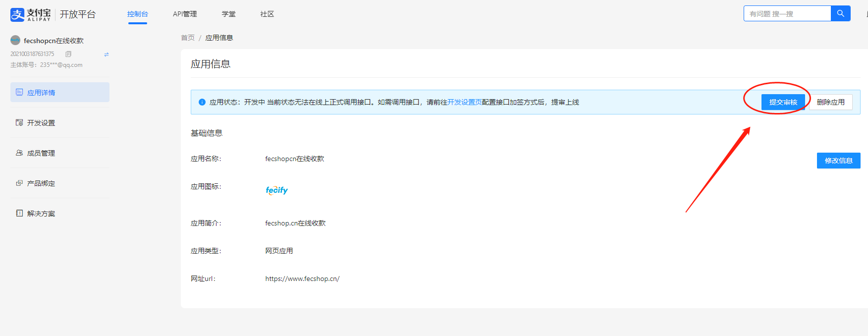Viewport: 868px width, 336px height.
Task: Click the 产品绑定 sidebar icon
Action: [19, 183]
